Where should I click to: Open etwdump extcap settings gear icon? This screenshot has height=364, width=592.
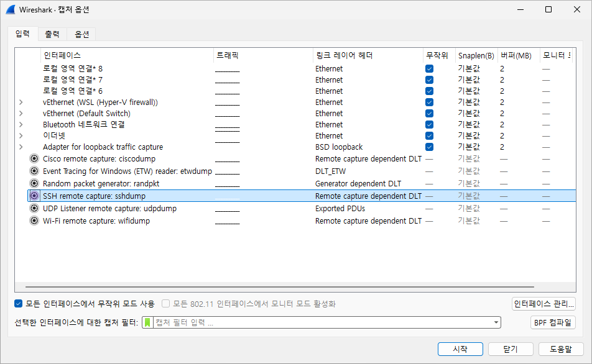(x=34, y=171)
